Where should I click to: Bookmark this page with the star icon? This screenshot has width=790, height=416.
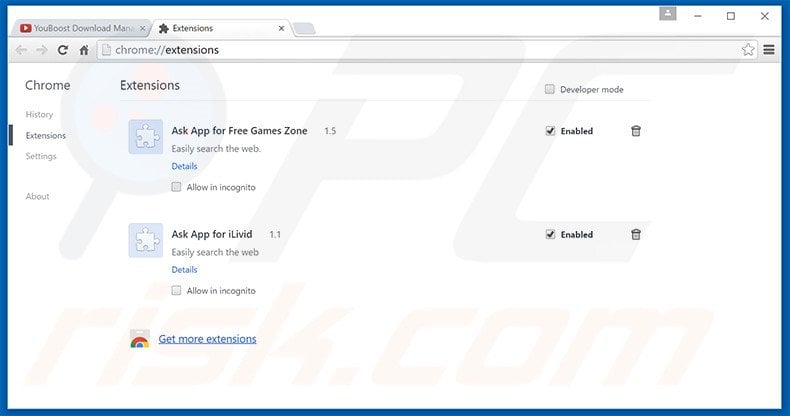(x=748, y=49)
